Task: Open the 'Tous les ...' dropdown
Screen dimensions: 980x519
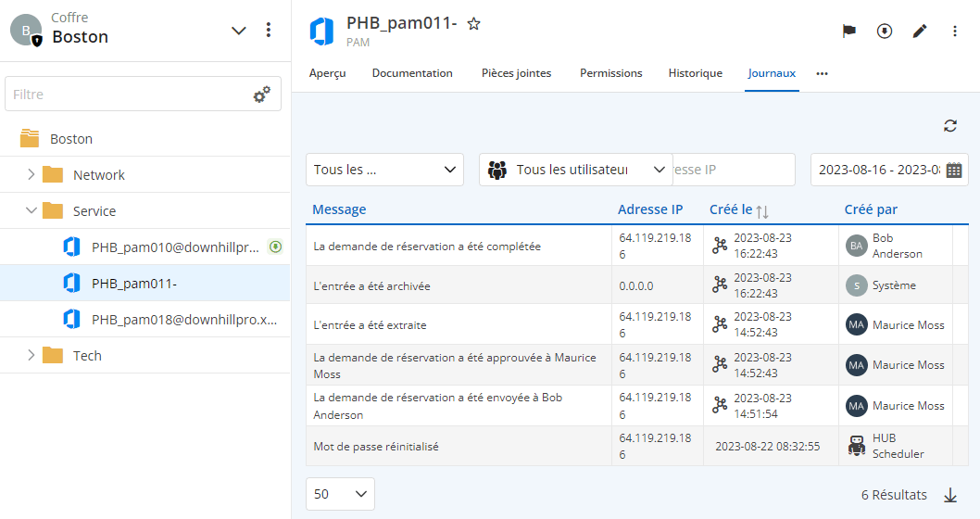Action: (384, 170)
